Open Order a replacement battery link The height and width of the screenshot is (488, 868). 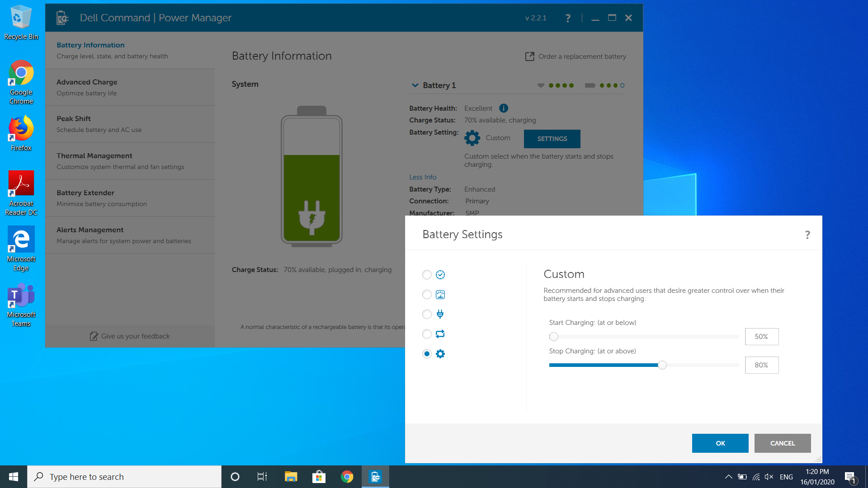tap(576, 56)
